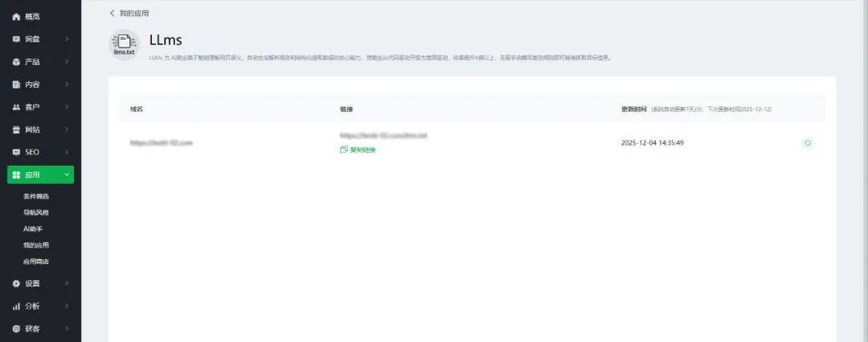Click the gear icon beside 设置
Image resolution: width=868 pixels, height=342 pixels.
[x=16, y=283]
